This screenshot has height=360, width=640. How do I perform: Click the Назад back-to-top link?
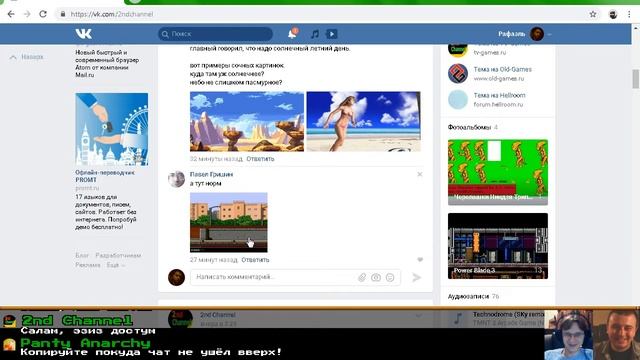click(27, 57)
